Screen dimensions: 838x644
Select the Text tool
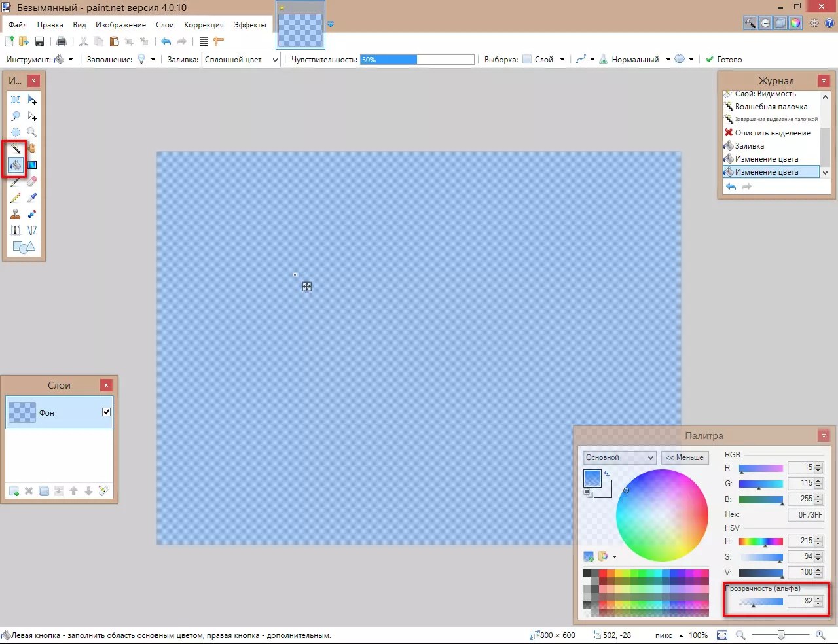pyautogui.click(x=16, y=230)
